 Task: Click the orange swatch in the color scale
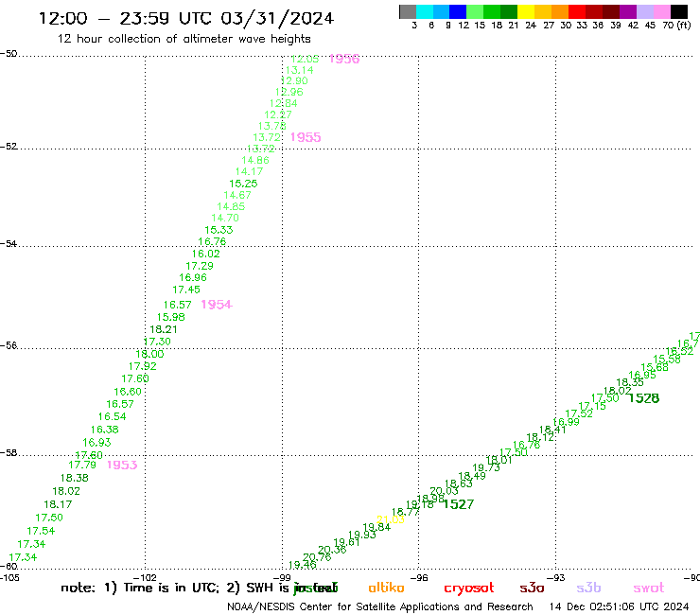560,11
